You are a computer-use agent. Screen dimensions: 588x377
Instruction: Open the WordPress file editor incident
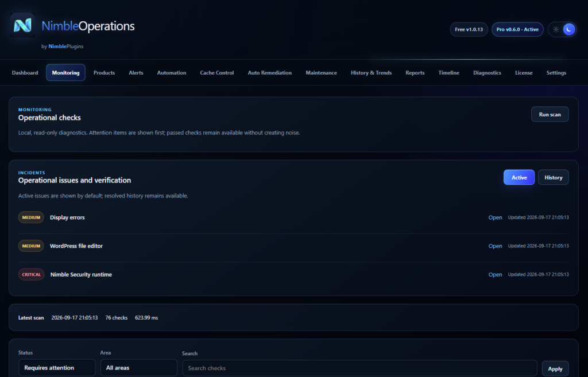click(x=495, y=246)
